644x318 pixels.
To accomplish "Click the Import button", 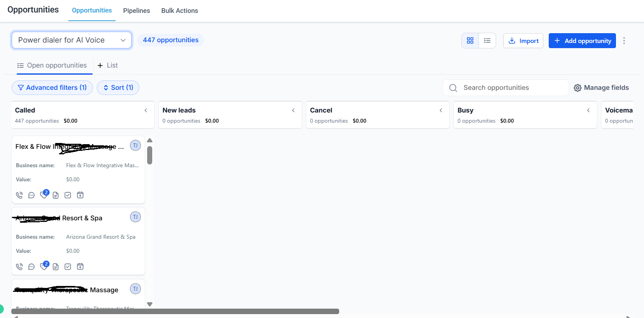I will point(523,41).
